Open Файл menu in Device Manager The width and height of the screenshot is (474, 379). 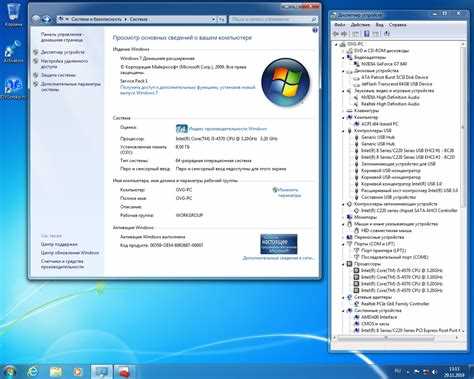point(340,25)
